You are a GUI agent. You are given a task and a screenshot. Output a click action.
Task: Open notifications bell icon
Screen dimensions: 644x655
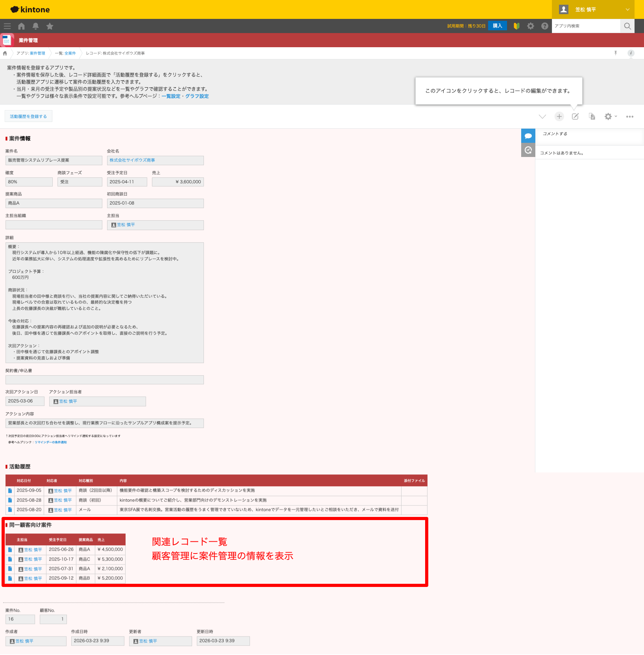[x=35, y=26]
